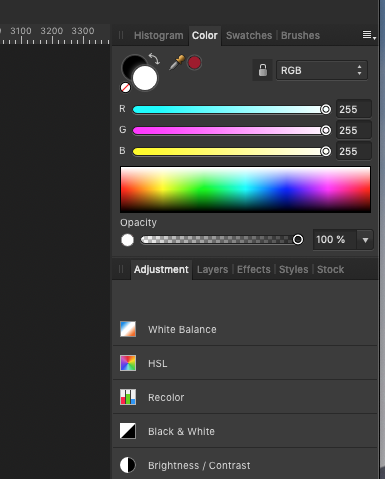385x479 pixels.
Task: Click the Opacity slider handle
Action: [298, 239]
